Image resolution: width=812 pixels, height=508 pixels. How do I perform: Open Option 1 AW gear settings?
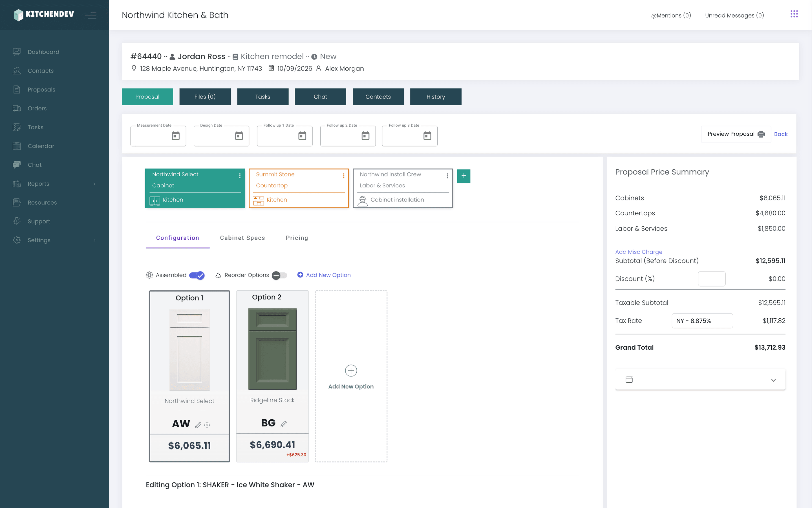(x=207, y=425)
